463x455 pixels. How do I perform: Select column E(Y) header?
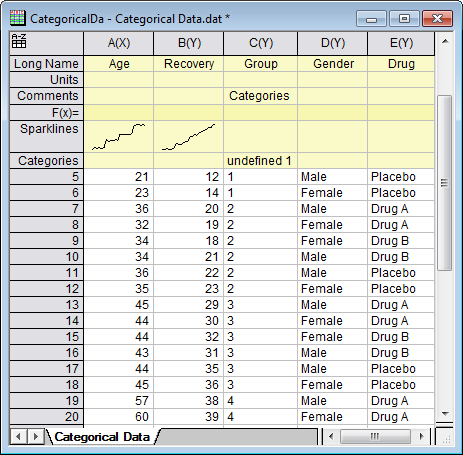[x=401, y=43]
